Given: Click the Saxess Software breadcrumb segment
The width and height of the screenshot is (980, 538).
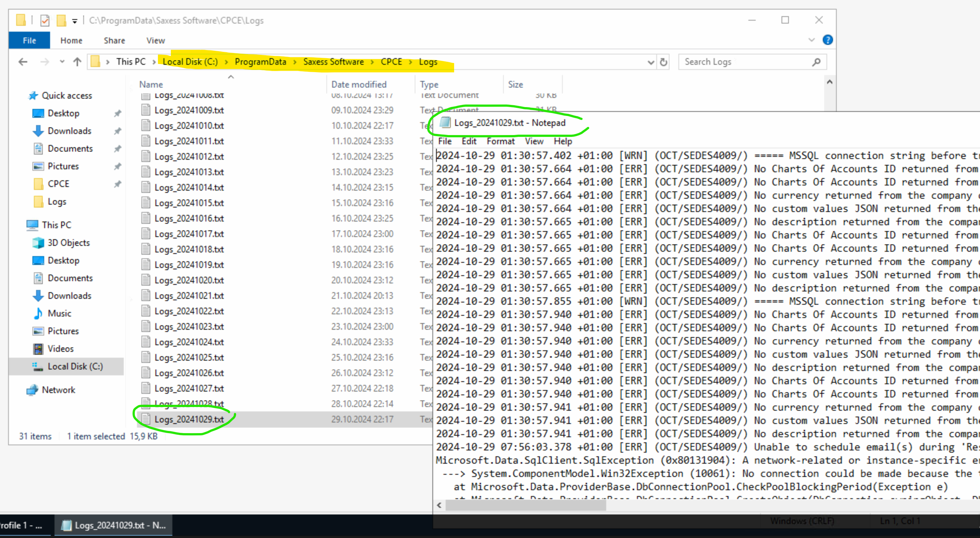Looking at the screenshot, I should coord(333,61).
